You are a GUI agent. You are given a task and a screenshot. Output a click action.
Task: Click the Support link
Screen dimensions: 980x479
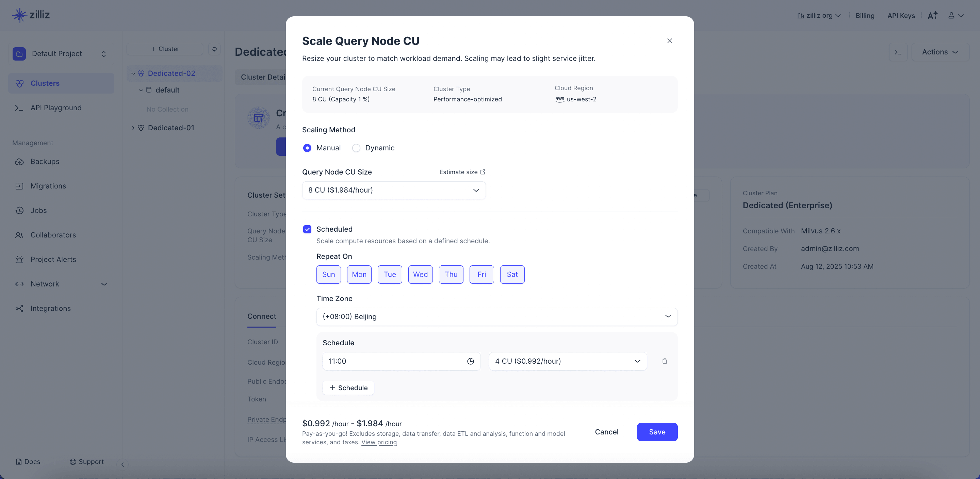(87, 462)
